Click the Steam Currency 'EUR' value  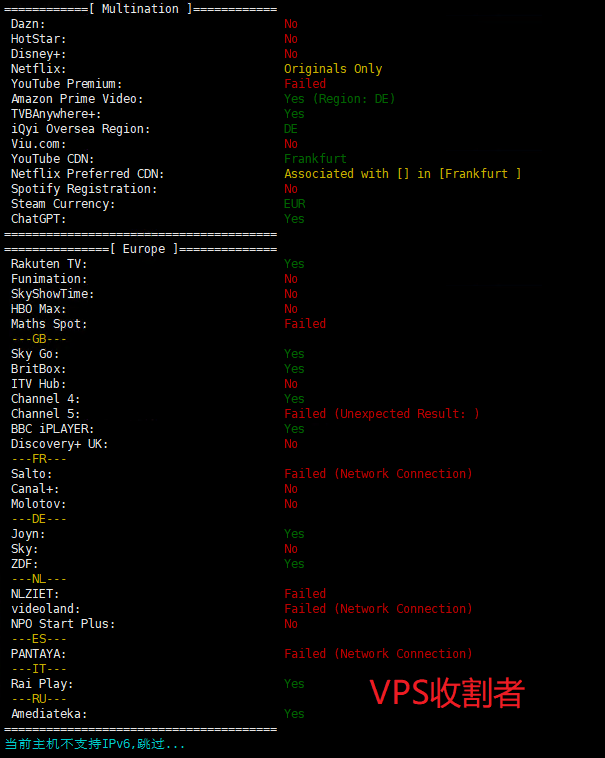[294, 204]
